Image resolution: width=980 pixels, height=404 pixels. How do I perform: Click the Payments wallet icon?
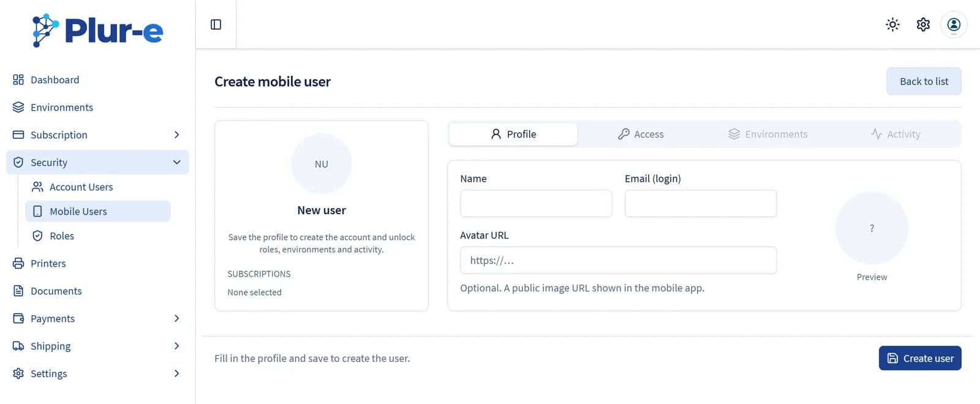[x=18, y=318]
